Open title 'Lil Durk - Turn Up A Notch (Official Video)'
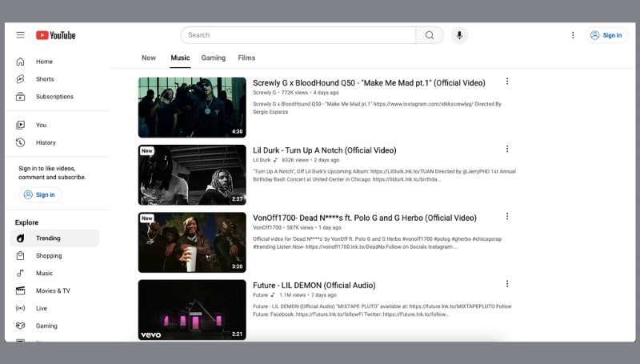640x364 pixels. (x=325, y=150)
